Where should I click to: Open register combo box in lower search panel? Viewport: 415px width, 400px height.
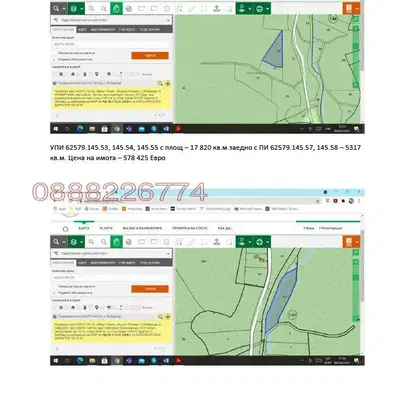(112, 253)
